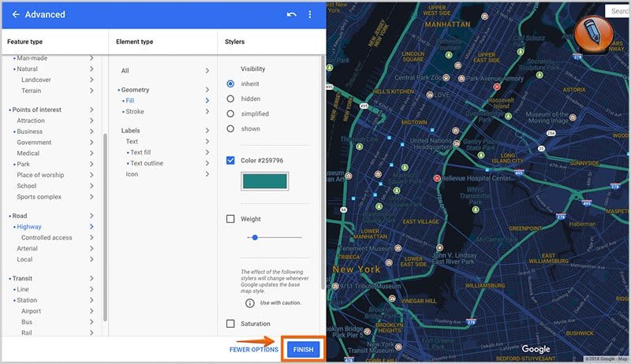Click the map search field
631x364 pixels.
618,11
